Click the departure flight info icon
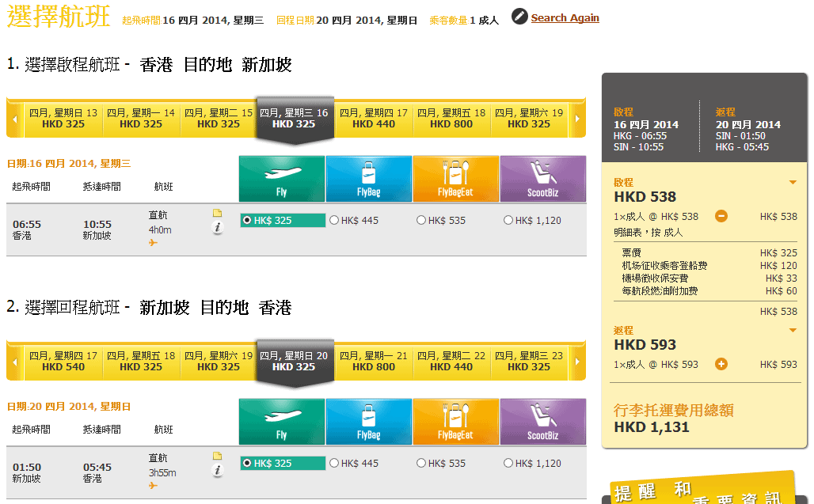 [218, 228]
